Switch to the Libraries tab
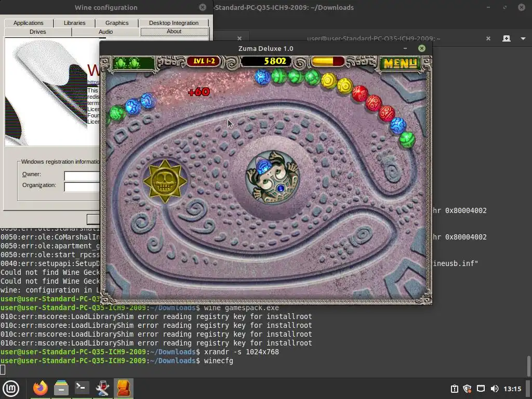 (75, 23)
